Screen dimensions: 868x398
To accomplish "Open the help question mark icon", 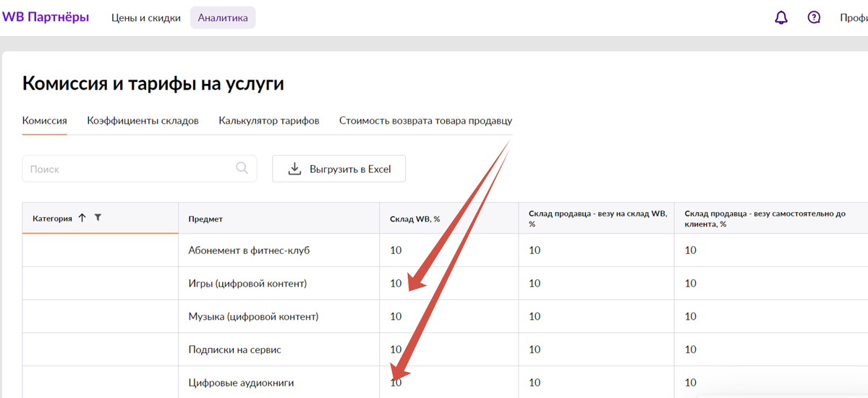I will pyautogui.click(x=814, y=18).
